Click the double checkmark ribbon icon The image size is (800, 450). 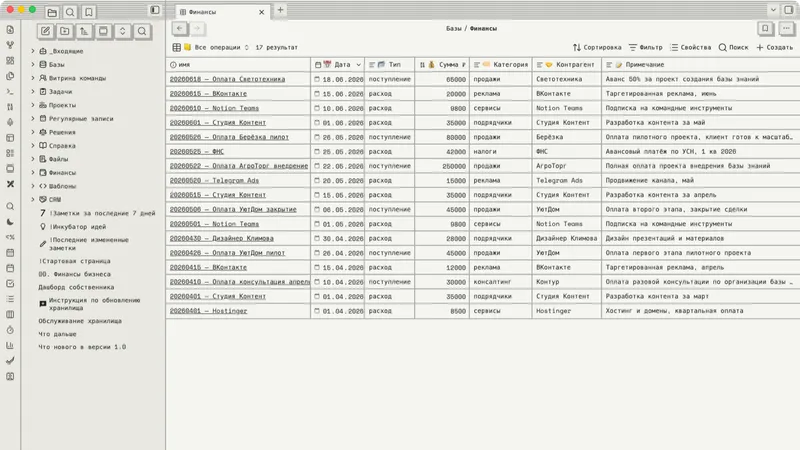click(x=10, y=361)
